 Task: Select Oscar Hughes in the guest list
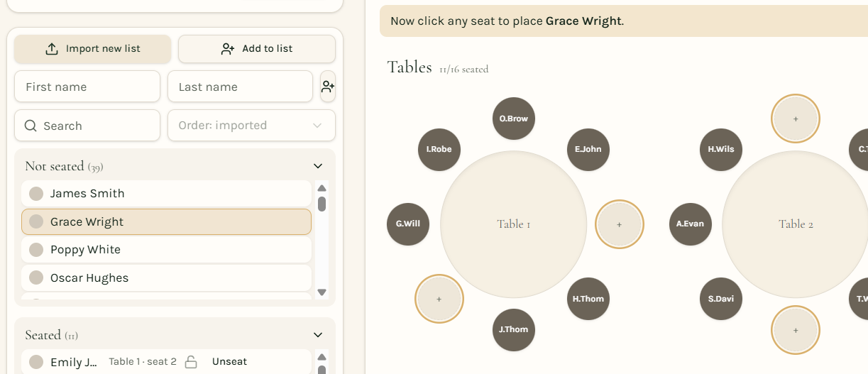166,278
